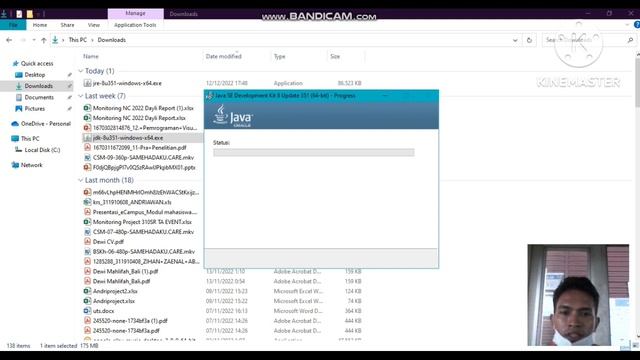
Task: Select Dewi Mahlifah_Bali (1).pdf icon
Action: (x=87, y=271)
